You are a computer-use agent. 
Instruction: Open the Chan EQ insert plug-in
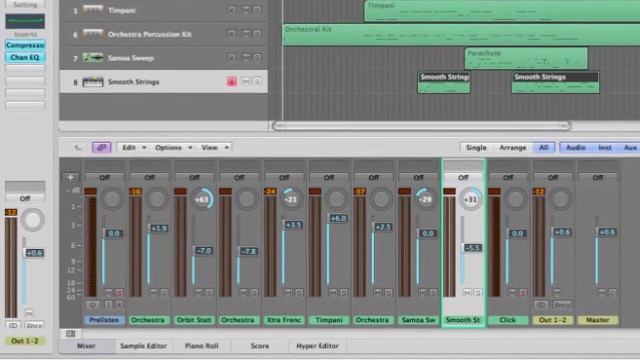pos(25,57)
